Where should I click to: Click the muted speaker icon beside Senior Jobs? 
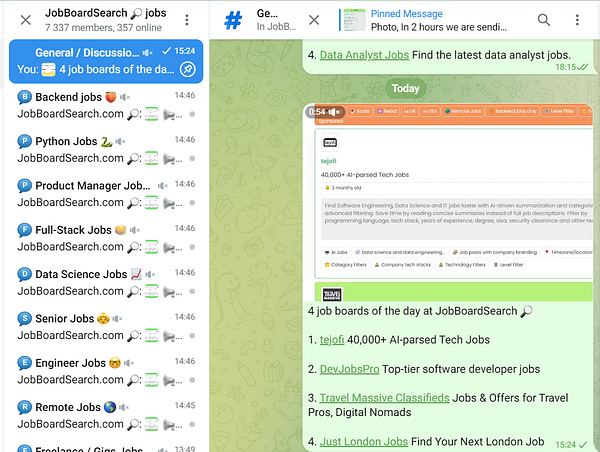117,319
